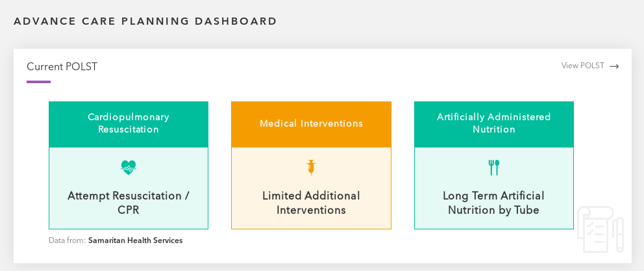Click Limited Additional Interventions text
The width and height of the screenshot is (644, 271).
point(312,202)
